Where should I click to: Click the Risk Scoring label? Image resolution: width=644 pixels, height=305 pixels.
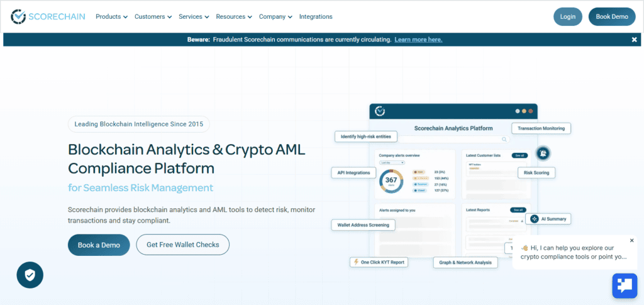[536, 173]
